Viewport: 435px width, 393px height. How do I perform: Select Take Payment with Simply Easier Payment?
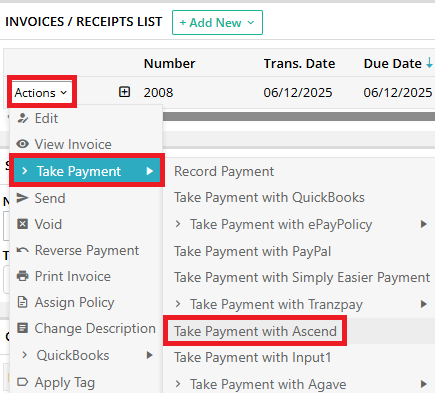coord(299,277)
